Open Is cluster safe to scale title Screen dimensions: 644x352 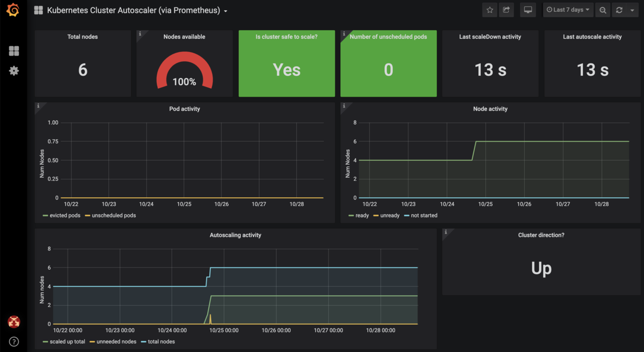[x=287, y=37]
